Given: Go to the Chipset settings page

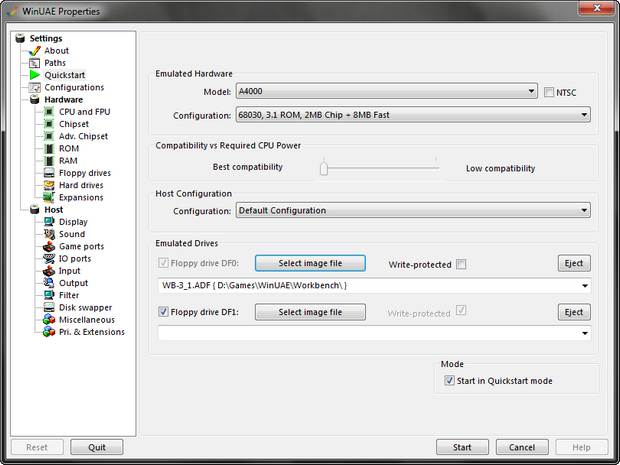Looking at the screenshot, I should coord(74,124).
